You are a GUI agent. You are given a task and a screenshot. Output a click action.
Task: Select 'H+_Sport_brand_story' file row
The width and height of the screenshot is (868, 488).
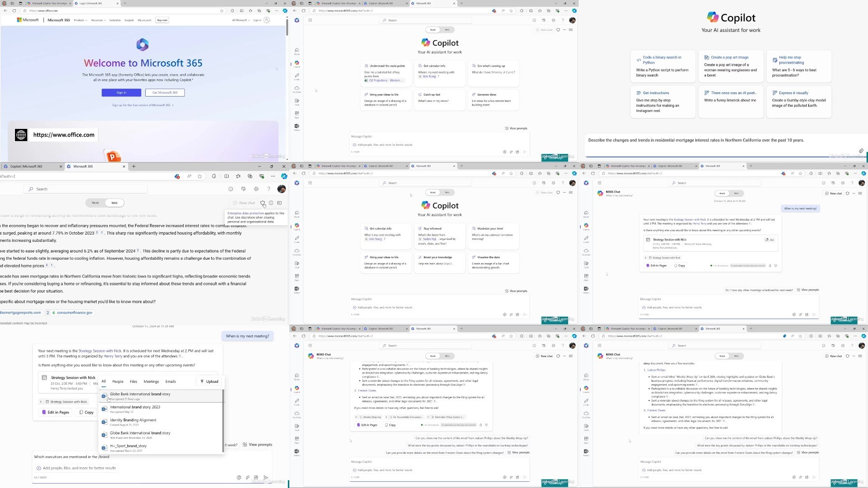161,448
